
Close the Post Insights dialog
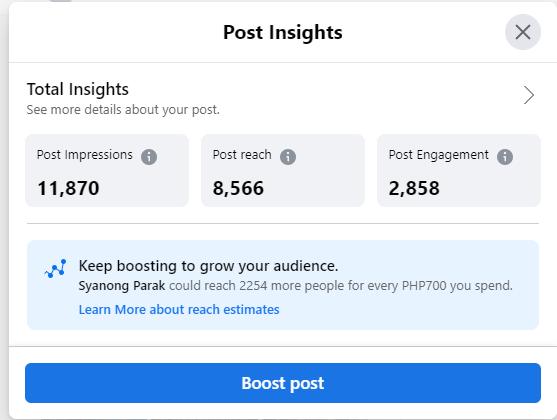pyautogui.click(x=523, y=32)
